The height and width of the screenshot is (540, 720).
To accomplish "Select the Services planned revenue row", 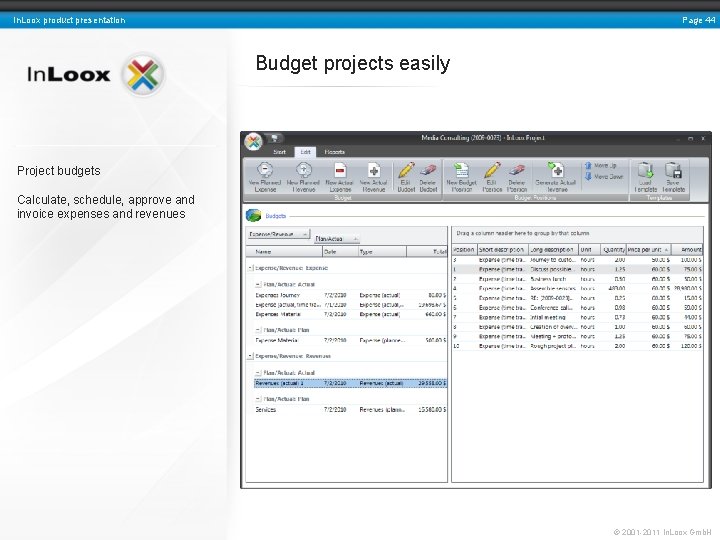I will coord(350,410).
